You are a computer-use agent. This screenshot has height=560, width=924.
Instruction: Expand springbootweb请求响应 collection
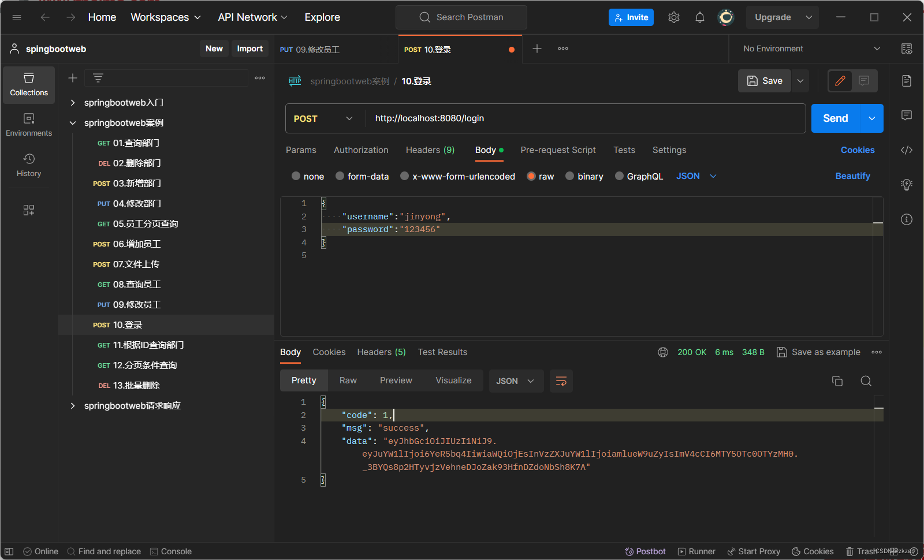[x=73, y=406]
